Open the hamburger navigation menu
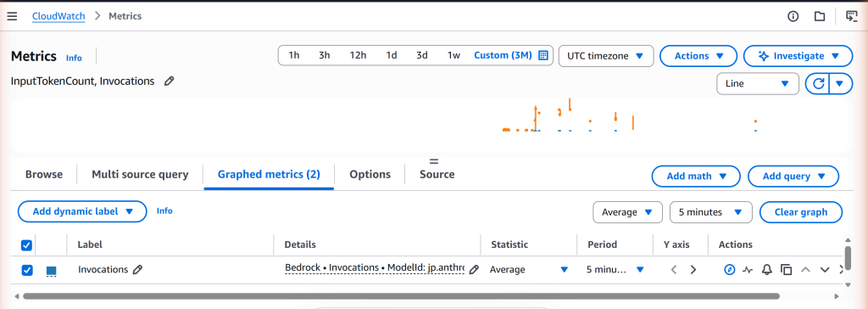868x309 pixels. (x=12, y=16)
